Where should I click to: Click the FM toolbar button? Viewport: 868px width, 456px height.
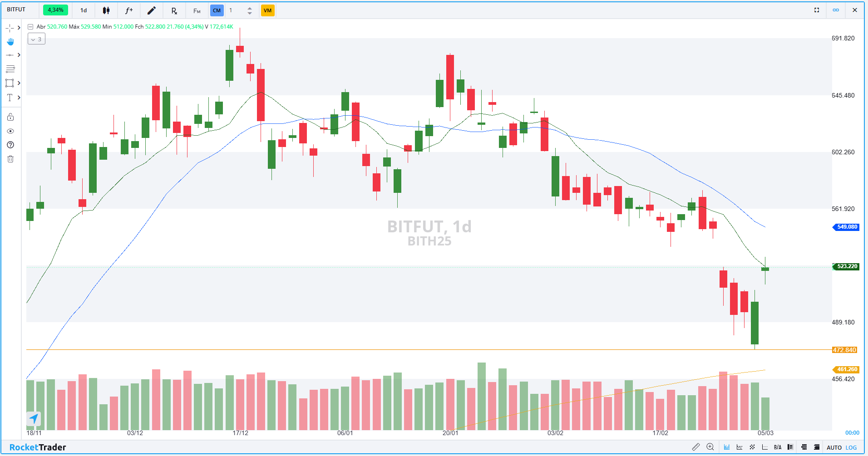pyautogui.click(x=197, y=10)
